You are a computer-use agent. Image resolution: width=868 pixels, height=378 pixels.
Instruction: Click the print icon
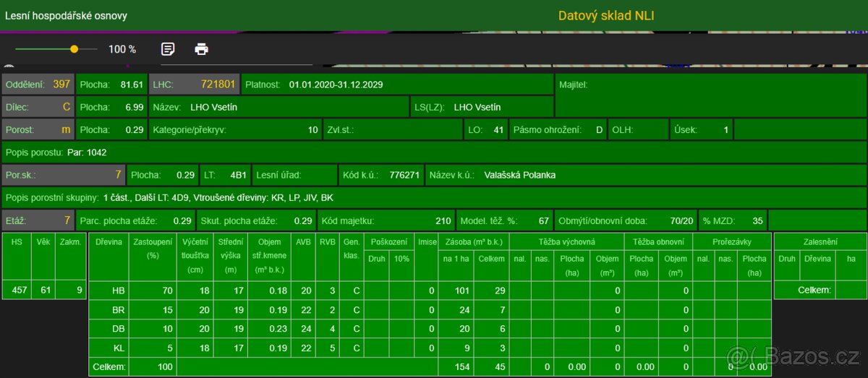pos(201,49)
